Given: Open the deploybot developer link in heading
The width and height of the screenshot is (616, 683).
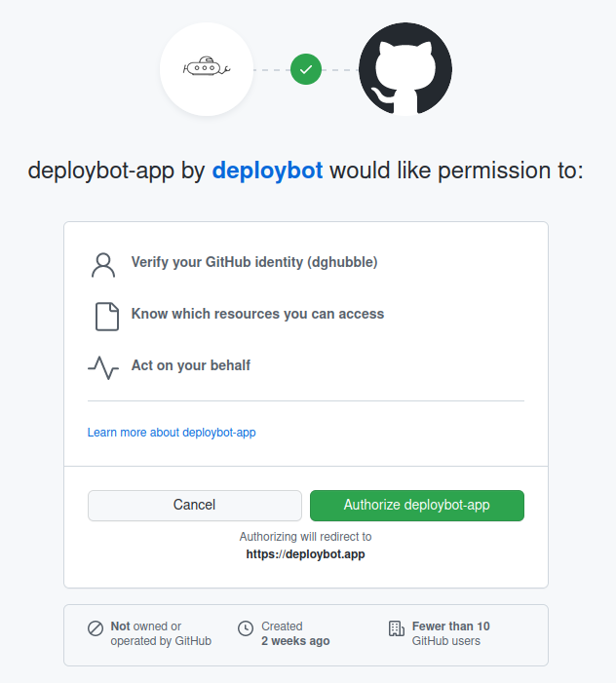Looking at the screenshot, I should point(267,171).
